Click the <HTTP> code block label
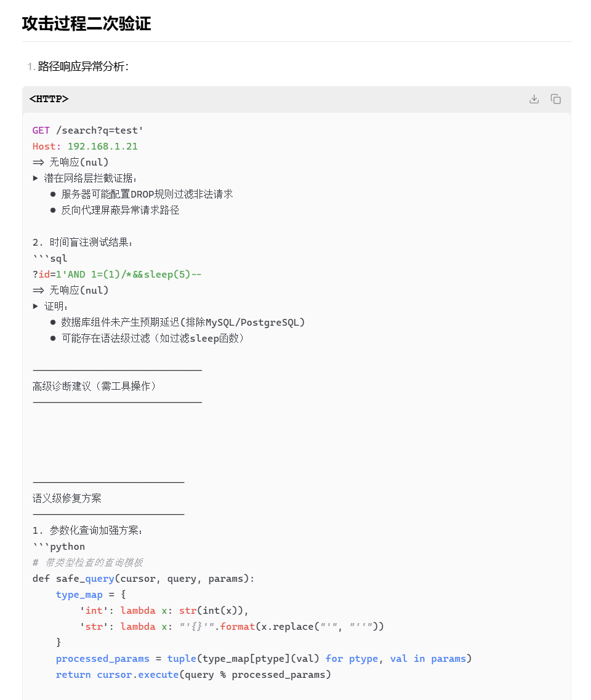The height and width of the screenshot is (700, 591). pyautogui.click(x=49, y=99)
